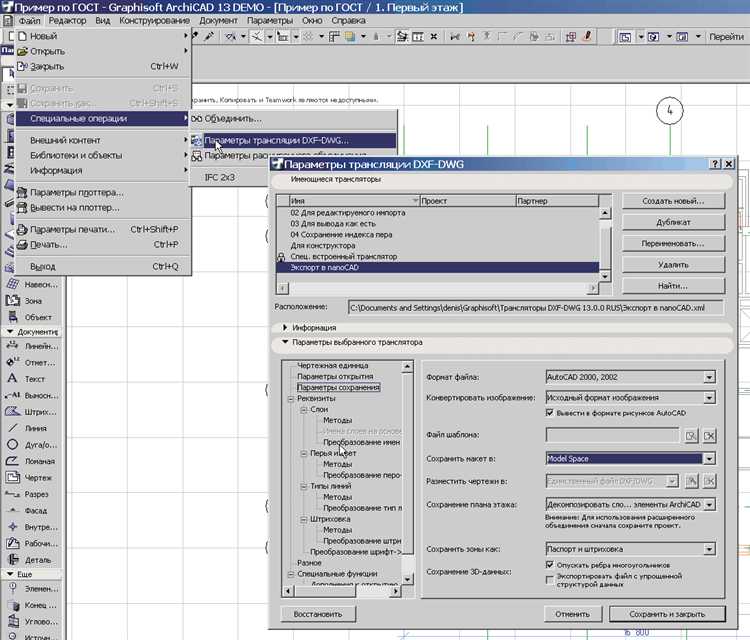The image size is (750, 640).
Task: Select the Ломаная polyline tool
Action: click(x=31, y=461)
